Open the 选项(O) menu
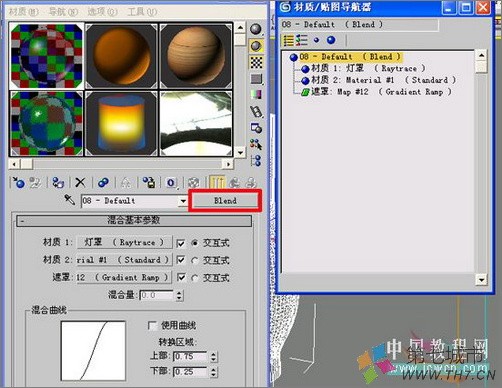 [x=102, y=12]
